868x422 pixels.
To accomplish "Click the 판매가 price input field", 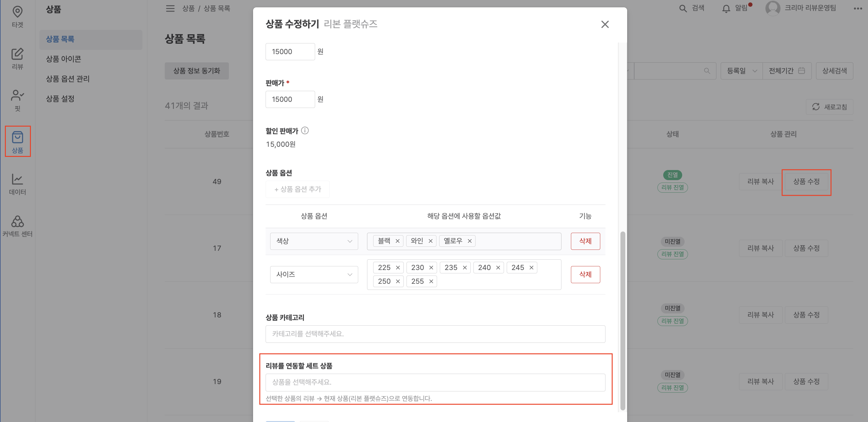I will click(x=290, y=99).
